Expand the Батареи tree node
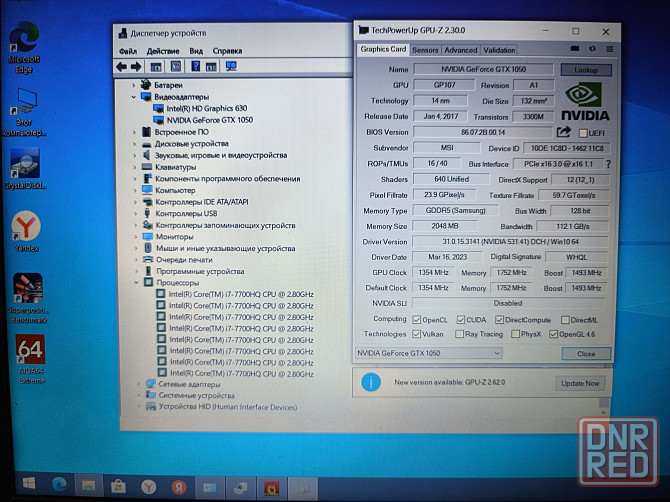This screenshot has height=502, width=670. point(135,85)
